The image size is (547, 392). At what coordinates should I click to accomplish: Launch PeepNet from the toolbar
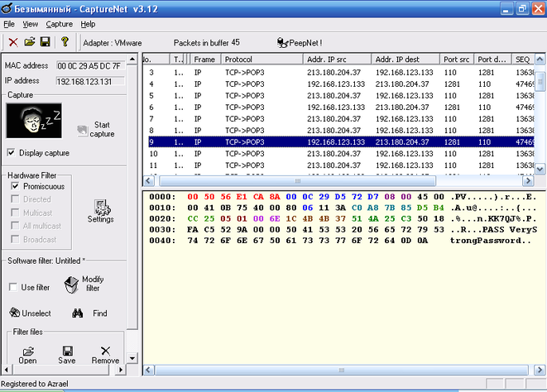click(299, 42)
